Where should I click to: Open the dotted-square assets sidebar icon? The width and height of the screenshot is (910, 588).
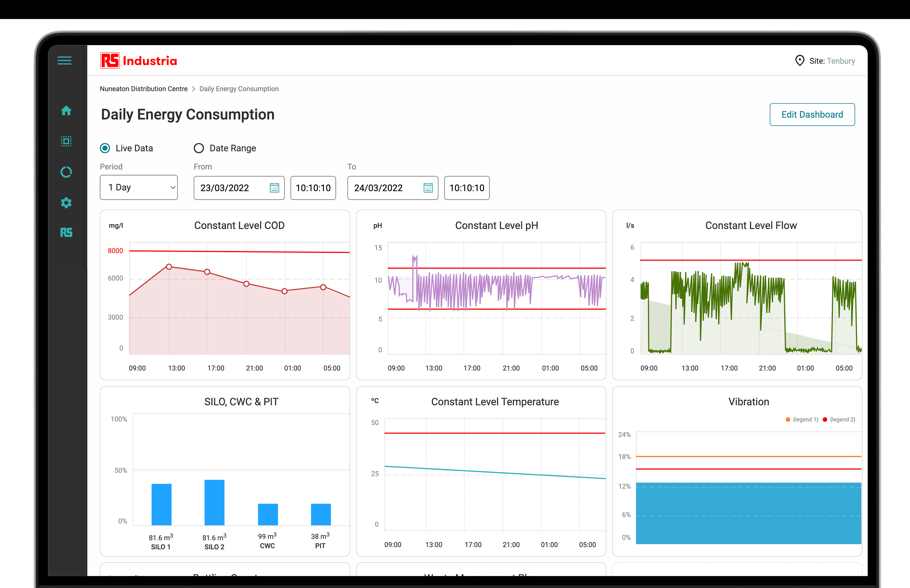[x=66, y=141]
